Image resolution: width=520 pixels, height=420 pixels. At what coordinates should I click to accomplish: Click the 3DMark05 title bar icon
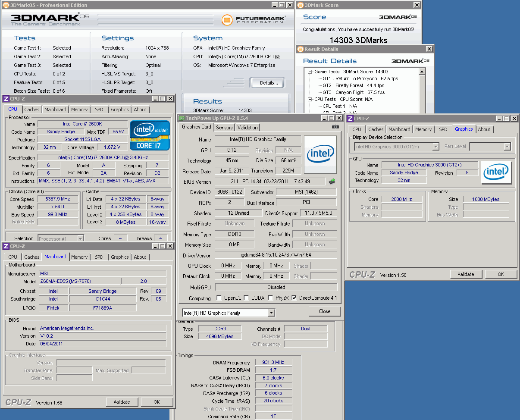click(x=6, y=5)
